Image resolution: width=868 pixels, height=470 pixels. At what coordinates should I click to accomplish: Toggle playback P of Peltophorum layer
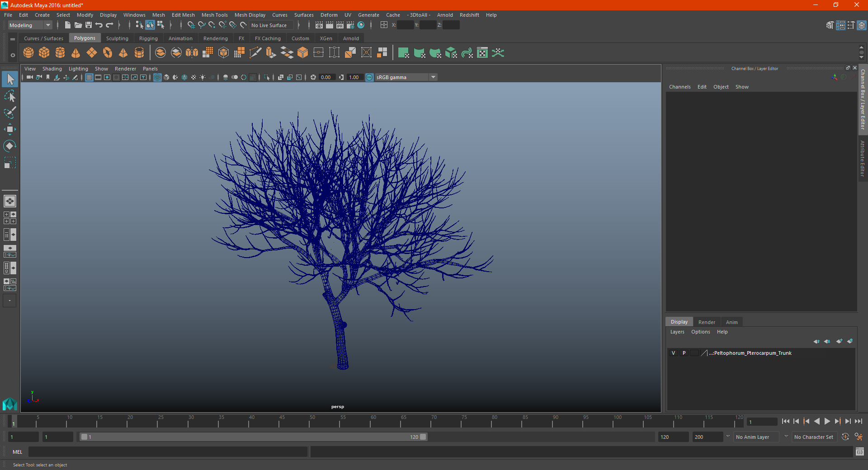(x=684, y=353)
